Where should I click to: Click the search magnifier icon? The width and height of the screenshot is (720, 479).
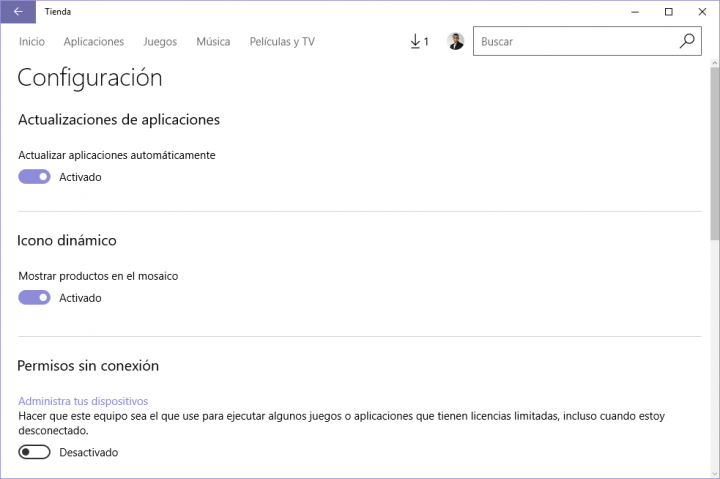[687, 41]
